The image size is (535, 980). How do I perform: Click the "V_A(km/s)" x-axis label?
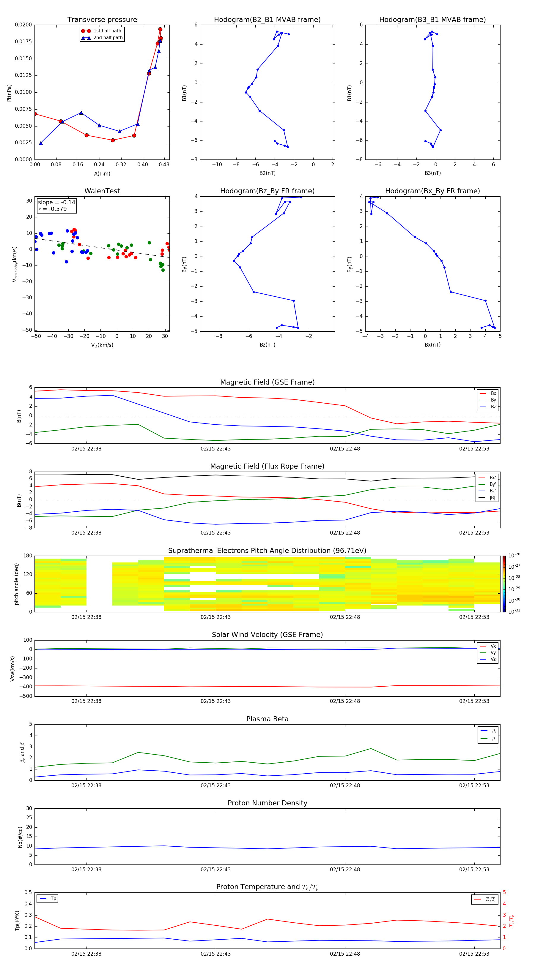(102, 345)
